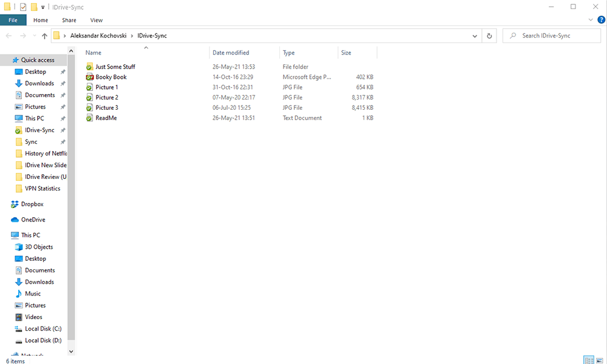Open VPN Statistics folder
Image resolution: width=607 pixels, height=364 pixels.
38,189
